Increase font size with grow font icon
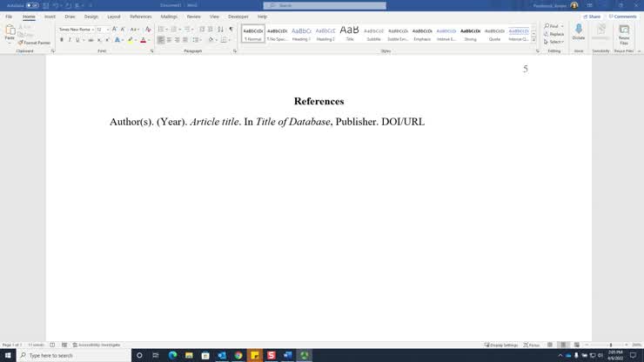Viewport: 644px width, 362px height. 115,30
